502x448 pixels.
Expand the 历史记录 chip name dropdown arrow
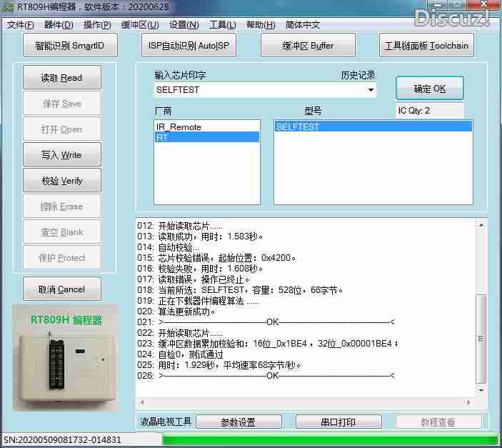(x=371, y=90)
